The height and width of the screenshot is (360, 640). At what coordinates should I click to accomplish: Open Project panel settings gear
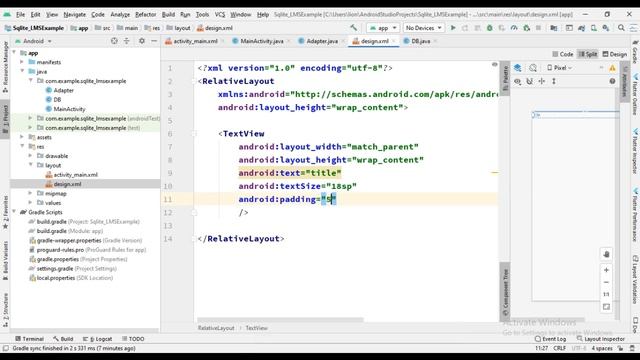coord(142,41)
